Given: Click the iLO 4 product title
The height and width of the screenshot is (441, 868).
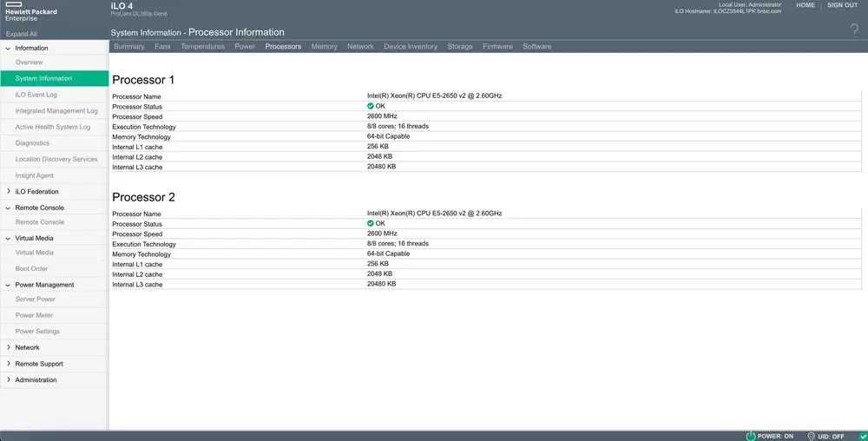Looking at the screenshot, I should (122, 6).
